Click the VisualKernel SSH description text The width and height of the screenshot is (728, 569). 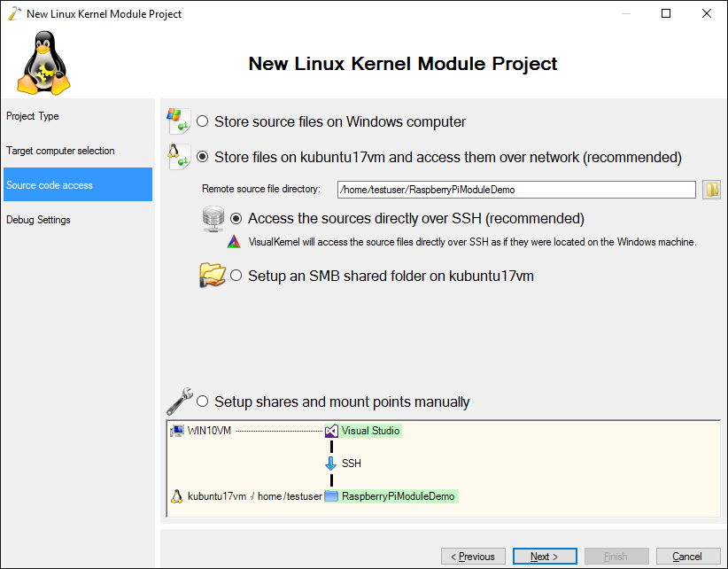coord(472,242)
